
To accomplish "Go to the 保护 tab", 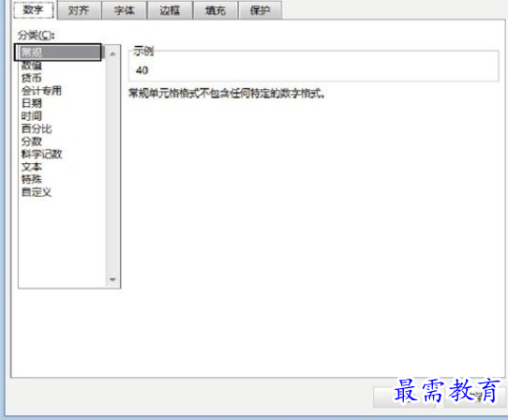I will click(260, 10).
